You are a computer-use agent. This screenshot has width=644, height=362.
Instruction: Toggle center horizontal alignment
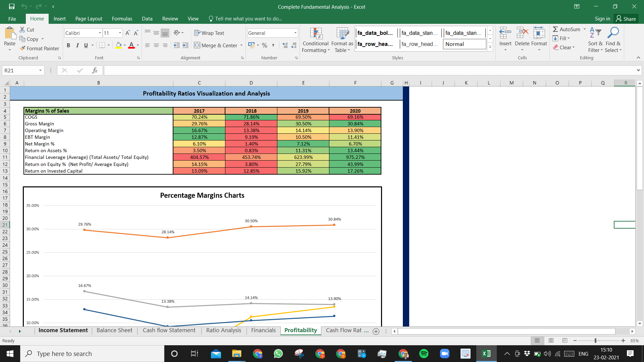[x=156, y=45]
